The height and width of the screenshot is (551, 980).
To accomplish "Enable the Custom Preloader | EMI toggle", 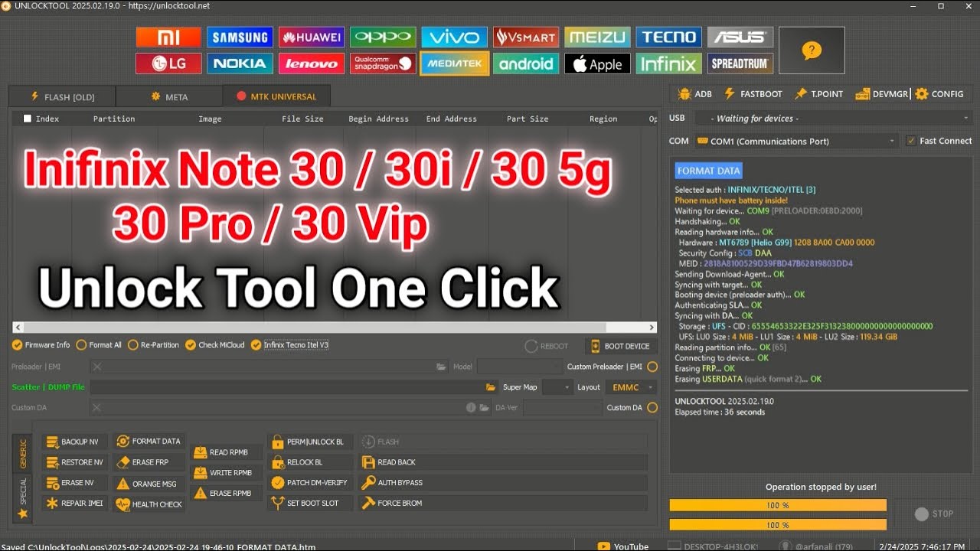I will click(x=652, y=367).
